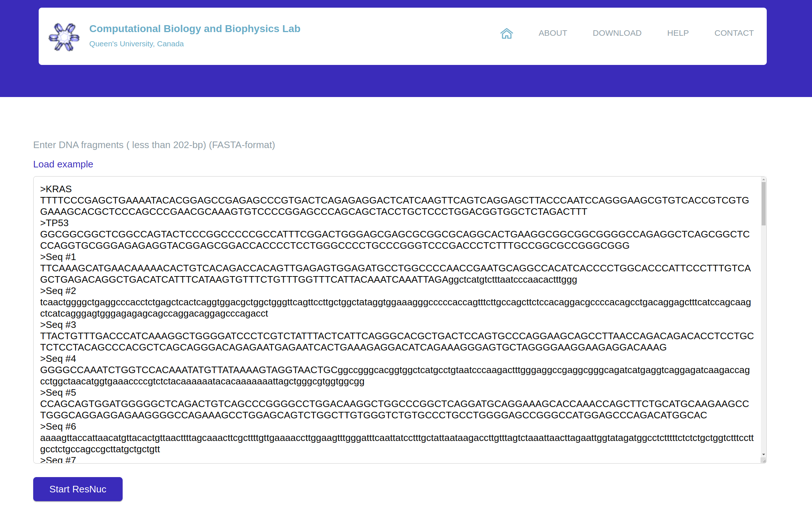This screenshot has height=511, width=812.
Task: Click the >Seq #3 header line
Action: pyautogui.click(x=58, y=325)
